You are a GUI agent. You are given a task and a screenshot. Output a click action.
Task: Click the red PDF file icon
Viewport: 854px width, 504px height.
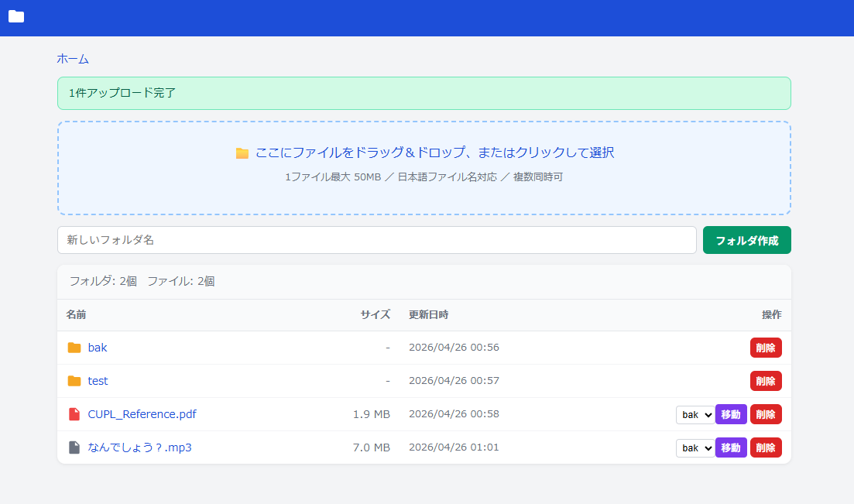(74, 414)
